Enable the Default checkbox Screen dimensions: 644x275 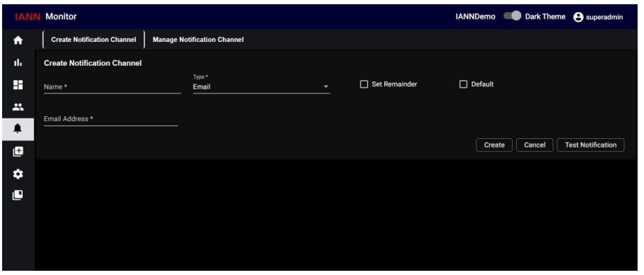click(x=463, y=84)
